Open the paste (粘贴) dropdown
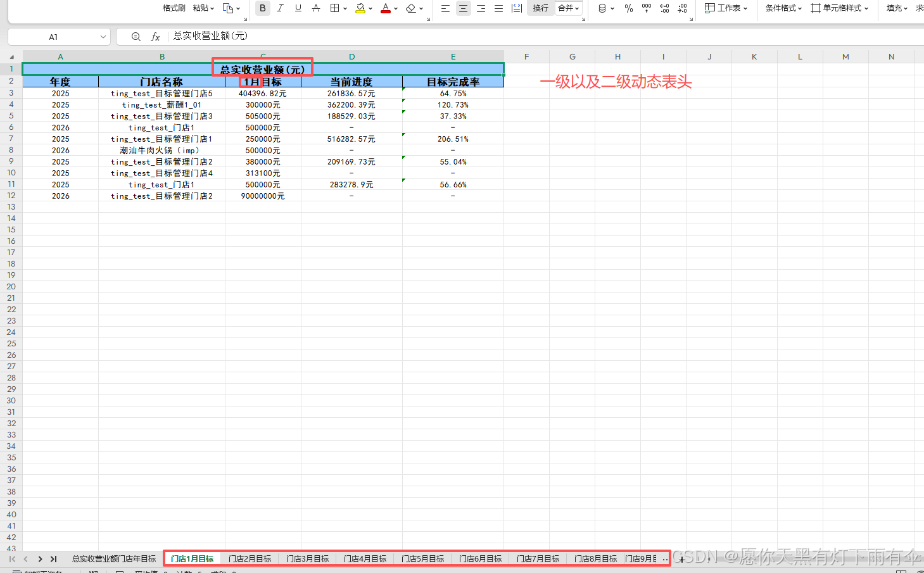Screen dimensions: 924x573 [203, 8]
